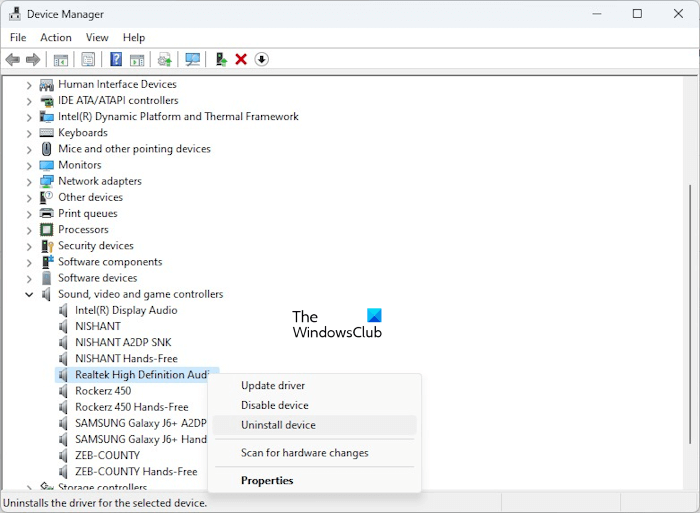Click the Print queues label
The height and width of the screenshot is (513, 700).
tap(88, 213)
